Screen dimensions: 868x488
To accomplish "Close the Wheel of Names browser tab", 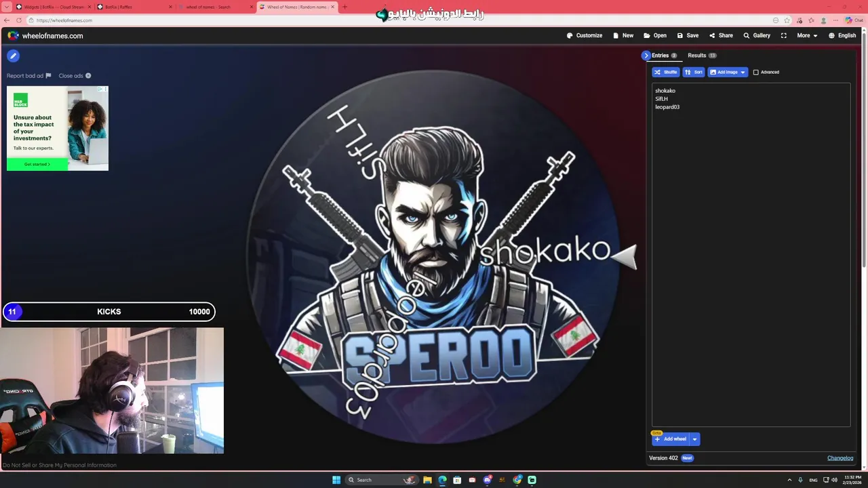I will coord(332,7).
